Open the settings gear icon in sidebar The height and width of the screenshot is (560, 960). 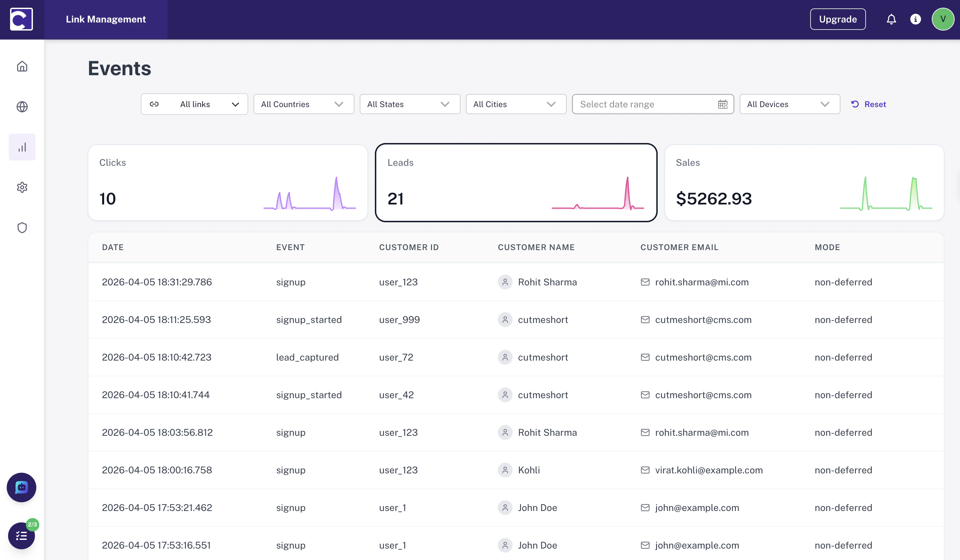tap(22, 187)
